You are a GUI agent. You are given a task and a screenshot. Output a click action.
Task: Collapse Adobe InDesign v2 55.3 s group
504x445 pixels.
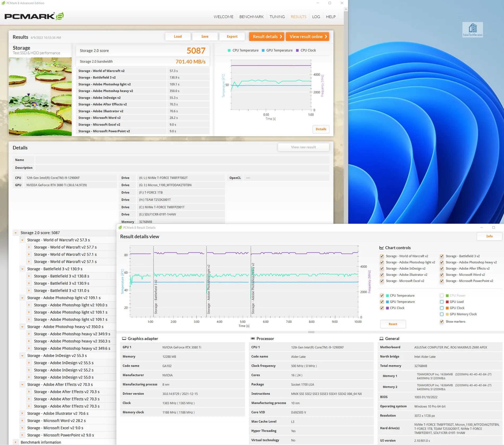pyautogui.click(x=22, y=356)
